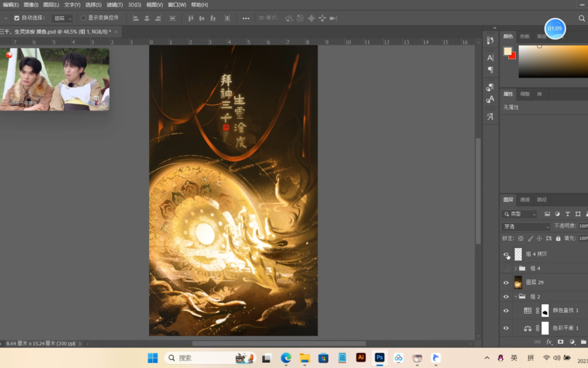Align horizontal centers of layers
The image size is (588, 368).
pyautogui.click(x=147, y=18)
